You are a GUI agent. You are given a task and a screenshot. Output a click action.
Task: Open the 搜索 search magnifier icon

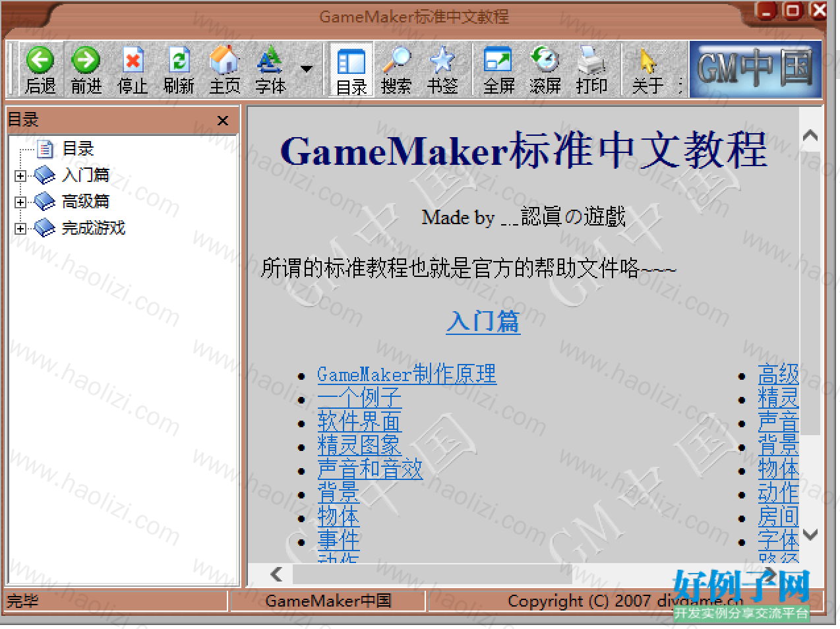click(x=396, y=60)
